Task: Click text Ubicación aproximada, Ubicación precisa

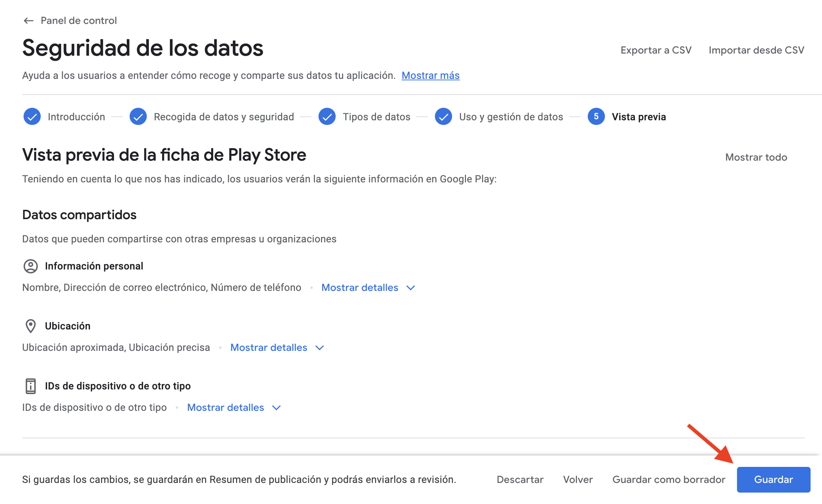Action: point(116,347)
